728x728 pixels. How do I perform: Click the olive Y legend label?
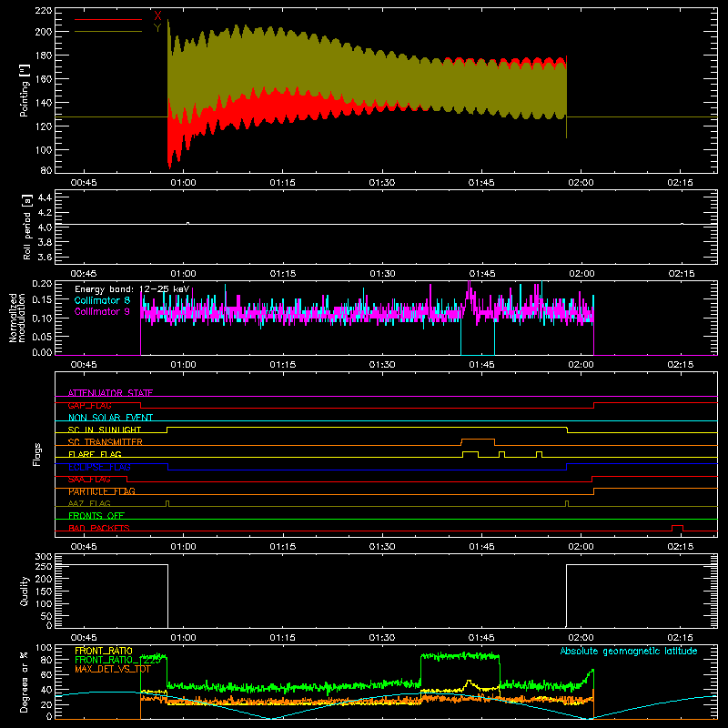(157, 28)
